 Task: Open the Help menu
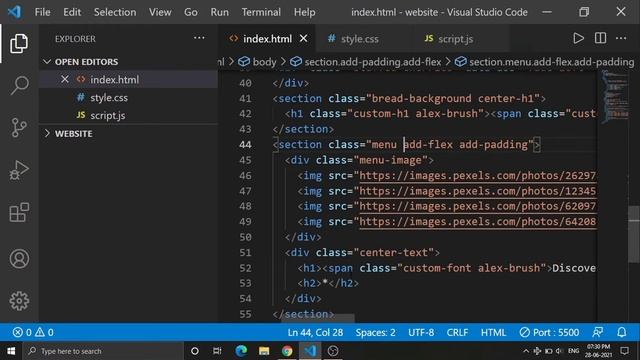(x=304, y=12)
